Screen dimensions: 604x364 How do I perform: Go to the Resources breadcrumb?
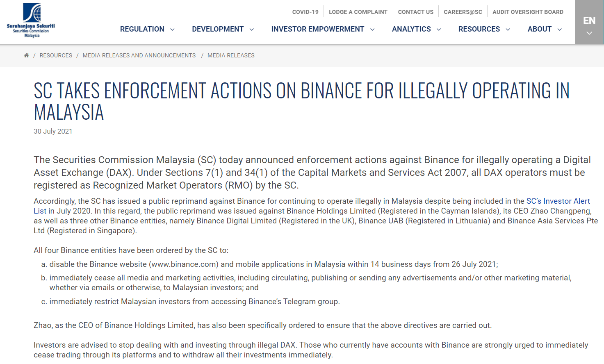coord(56,55)
